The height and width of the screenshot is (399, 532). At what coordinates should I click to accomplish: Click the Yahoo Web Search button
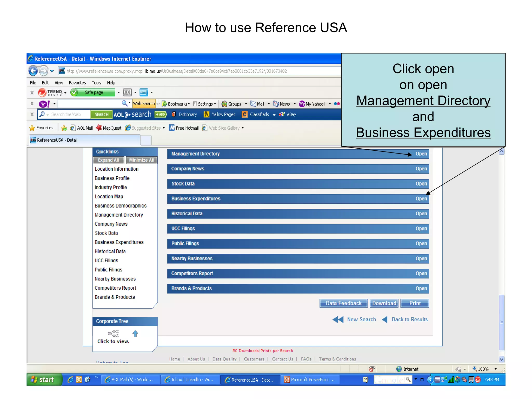[x=144, y=103]
